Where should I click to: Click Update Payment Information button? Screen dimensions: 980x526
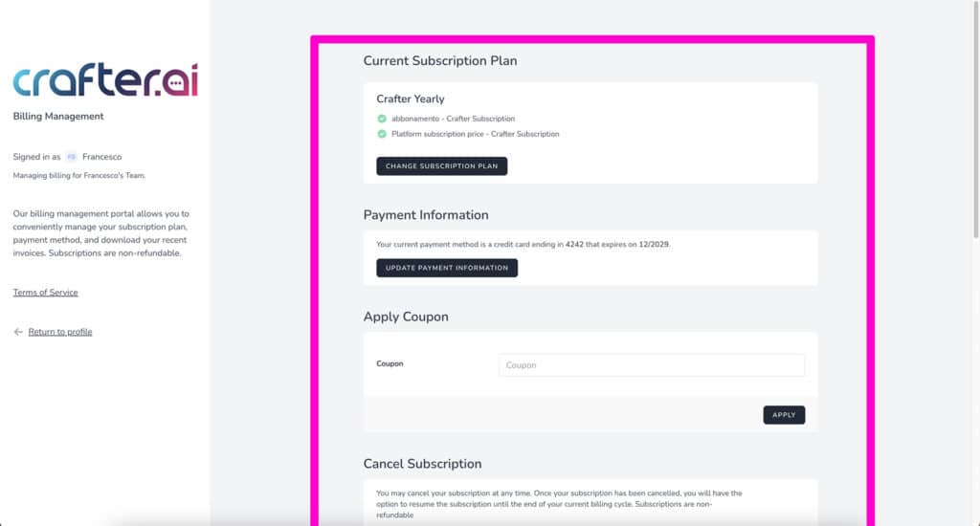pyautogui.click(x=447, y=268)
